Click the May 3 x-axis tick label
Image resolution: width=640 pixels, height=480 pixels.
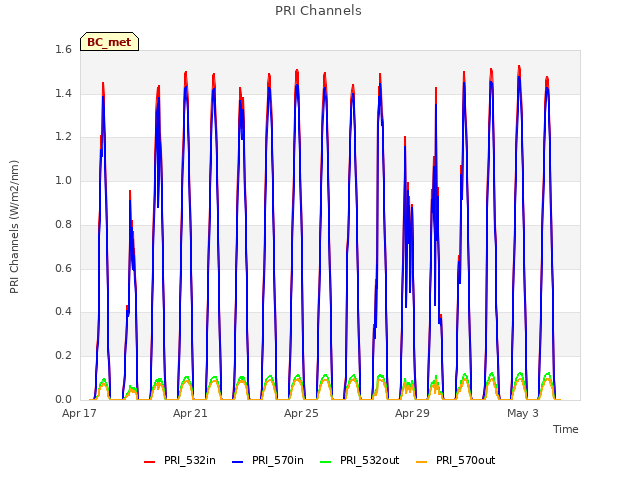click(523, 413)
